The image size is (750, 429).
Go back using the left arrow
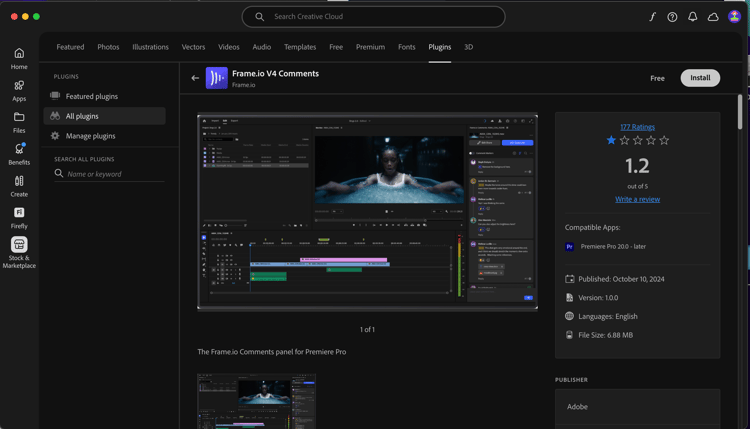(195, 78)
